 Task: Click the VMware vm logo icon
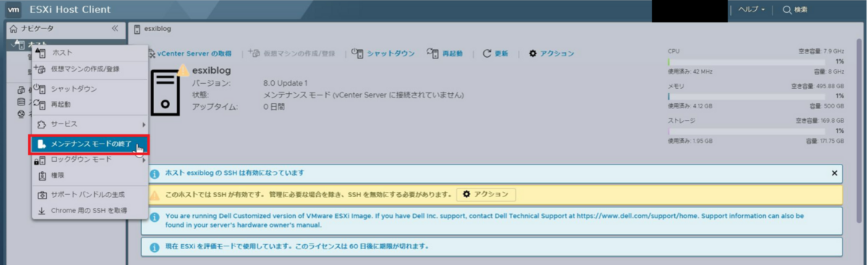coord(13,10)
